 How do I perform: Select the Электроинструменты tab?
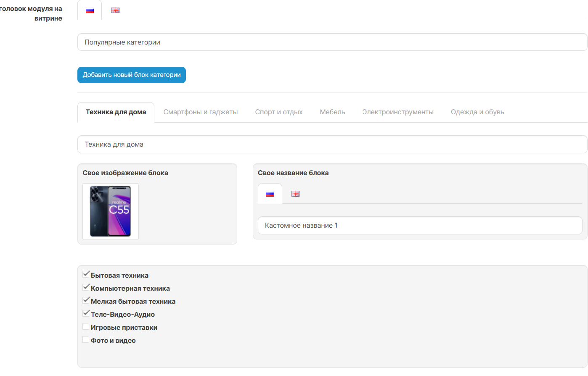click(398, 112)
